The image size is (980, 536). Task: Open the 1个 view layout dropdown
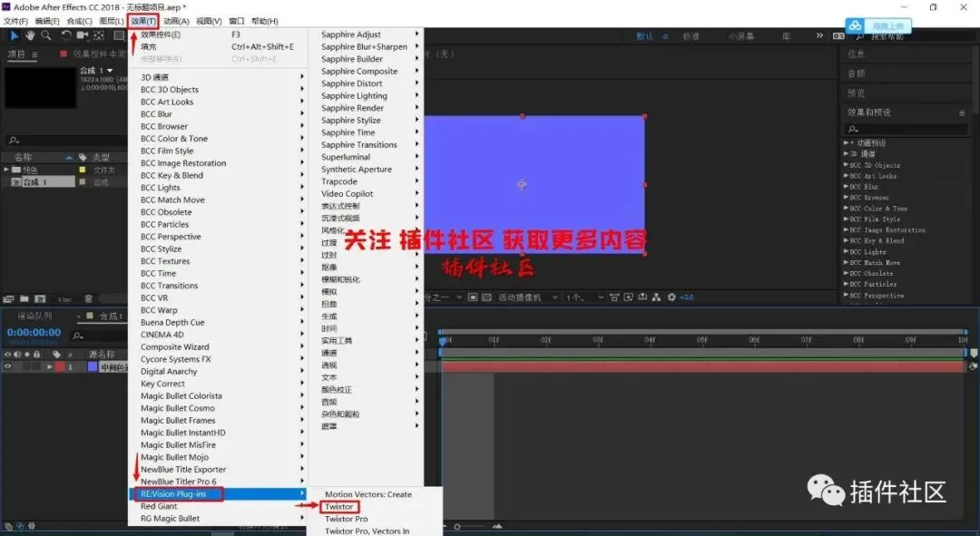(x=584, y=297)
